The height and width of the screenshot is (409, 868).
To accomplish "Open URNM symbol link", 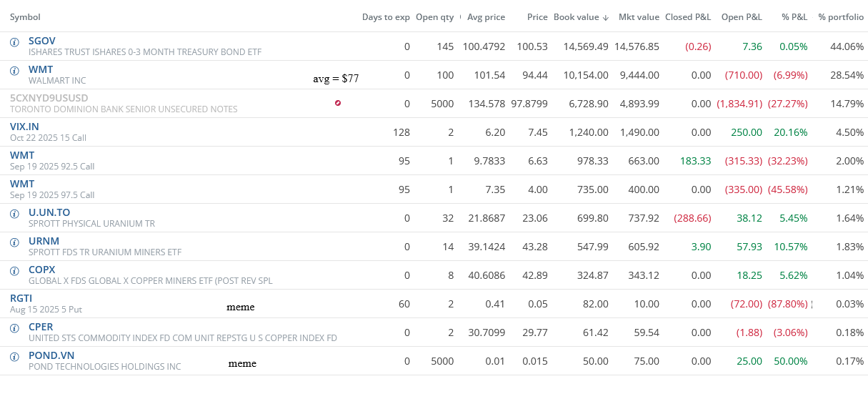I will [44, 241].
